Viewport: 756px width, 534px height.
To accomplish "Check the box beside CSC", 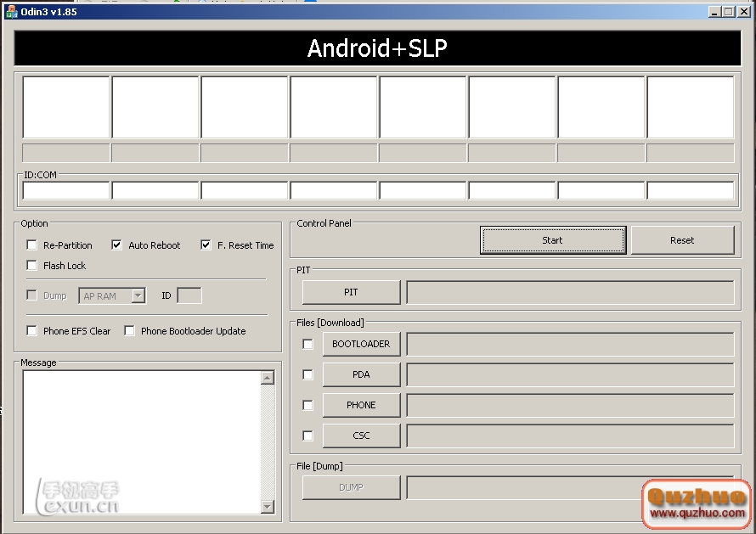I will 307,436.
